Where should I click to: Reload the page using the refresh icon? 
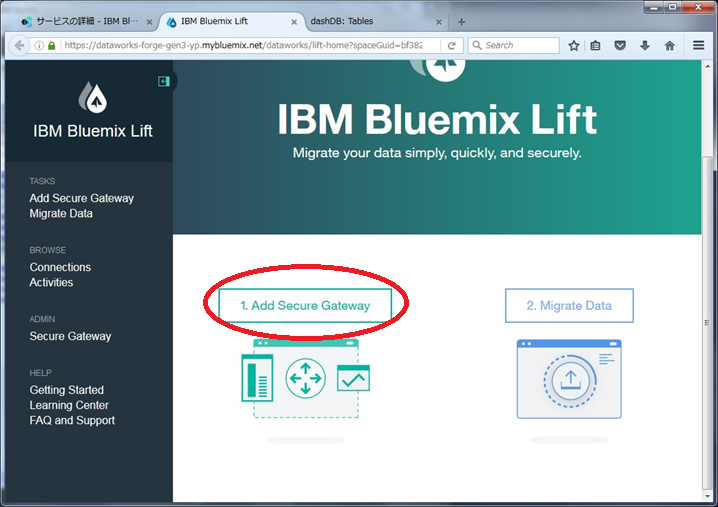click(x=452, y=46)
